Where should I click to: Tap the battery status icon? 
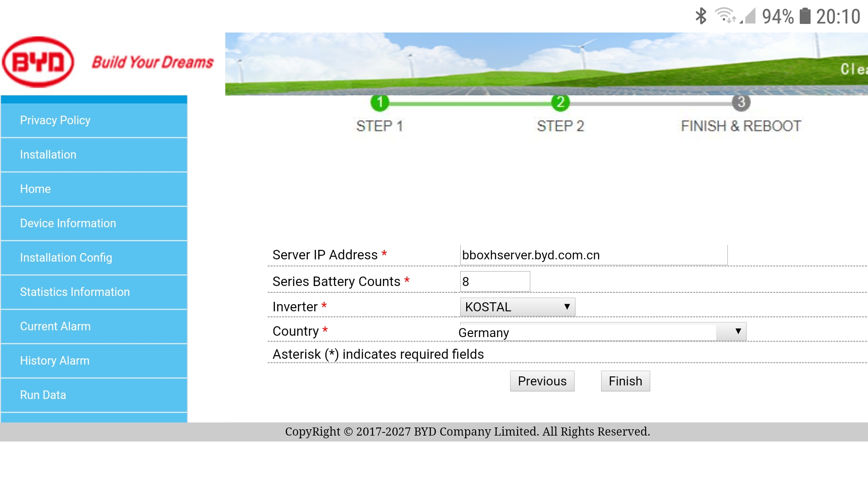point(805,16)
